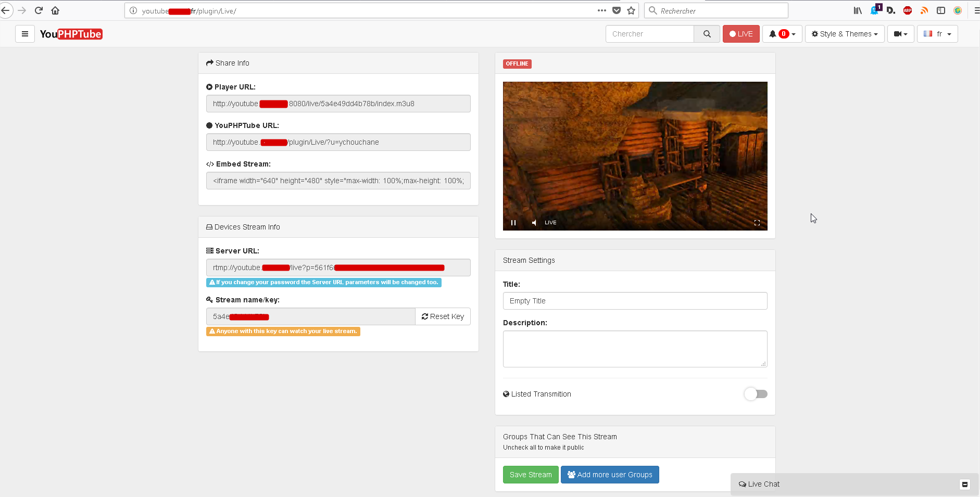Open the browser main menu
The height and width of the screenshot is (497, 980).
click(x=976, y=10)
